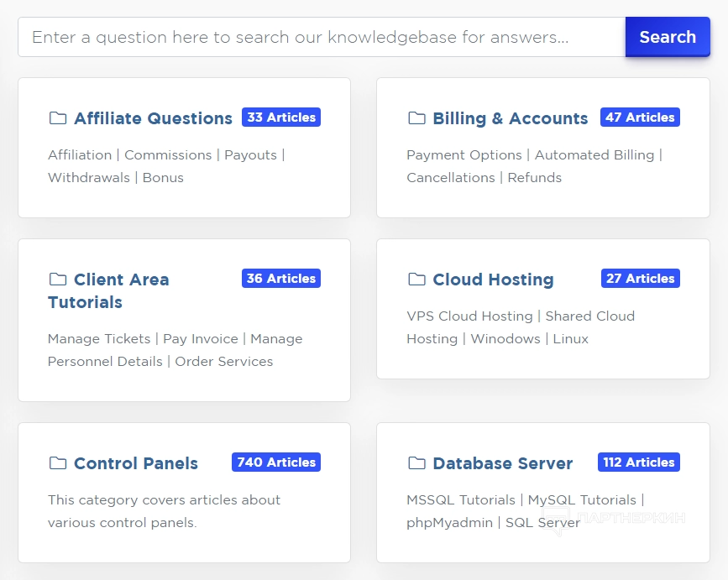This screenshot has width=728, height=580.
Task: Open the Cloud Hosting category
Action: click(493, 280)
